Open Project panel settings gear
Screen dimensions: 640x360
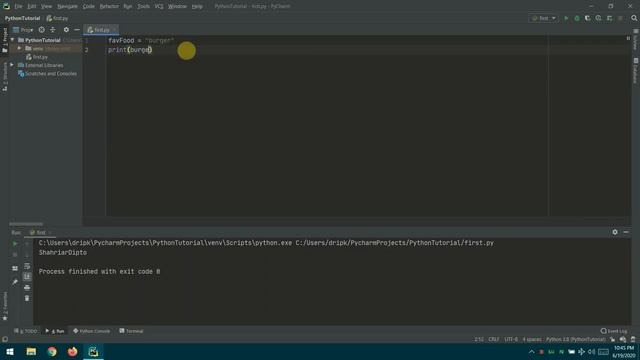coord(66,30)
